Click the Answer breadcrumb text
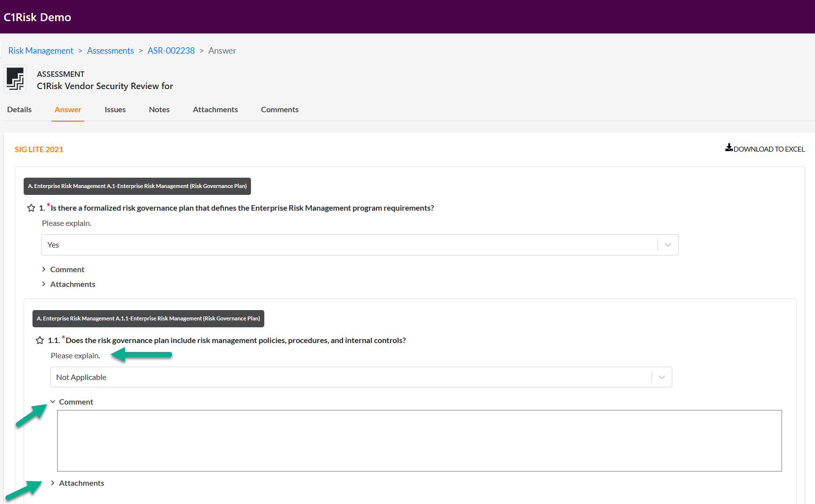 pos(222,51)
